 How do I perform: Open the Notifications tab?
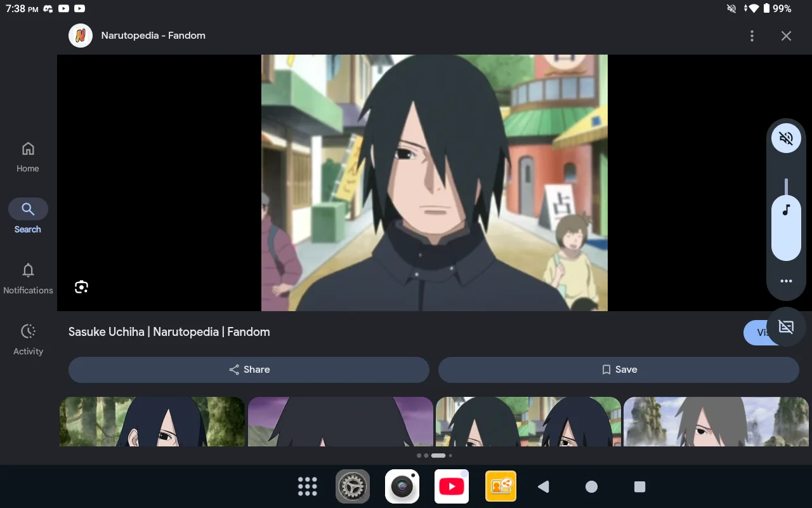(28, 279)
